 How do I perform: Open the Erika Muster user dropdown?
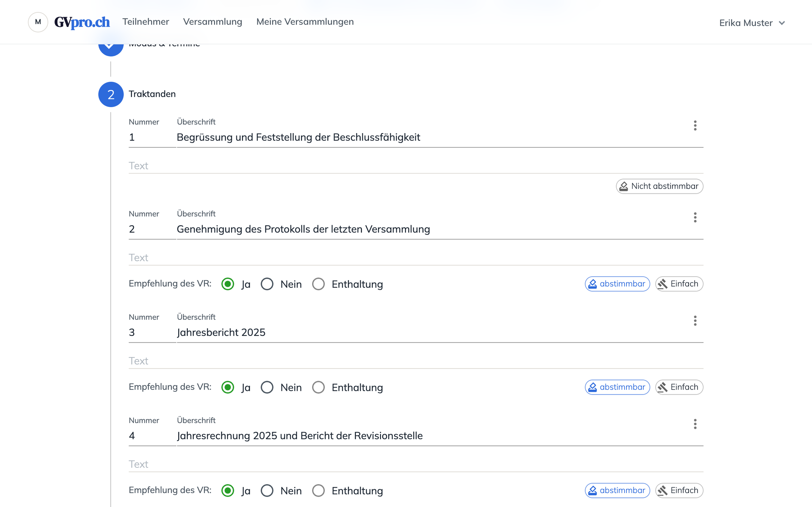tap(752, 23)
